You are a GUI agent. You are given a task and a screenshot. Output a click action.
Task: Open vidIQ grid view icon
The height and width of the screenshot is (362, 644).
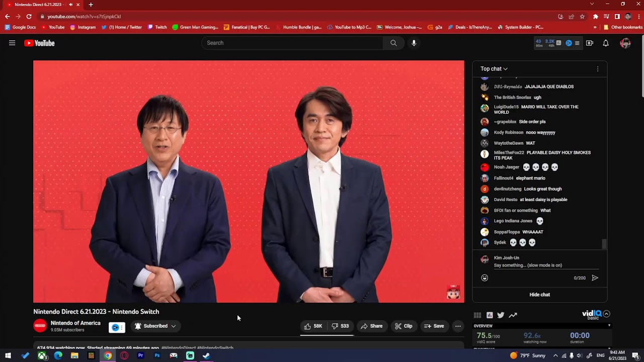(477, 315)
